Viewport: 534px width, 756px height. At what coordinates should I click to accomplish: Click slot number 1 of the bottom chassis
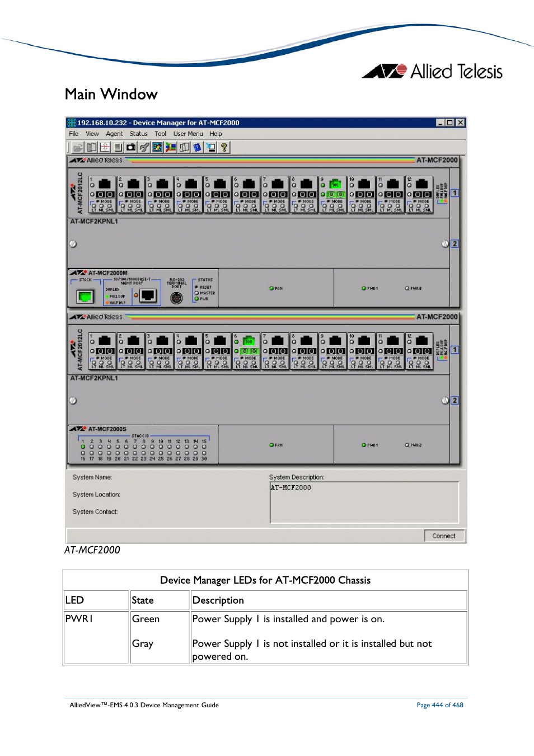tap(455, 350)
